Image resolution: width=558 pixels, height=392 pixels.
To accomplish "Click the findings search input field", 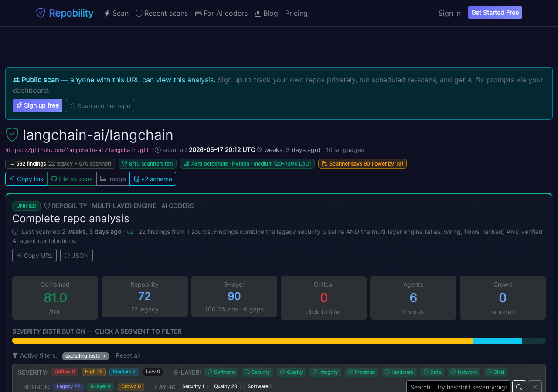I will point(458,387).
